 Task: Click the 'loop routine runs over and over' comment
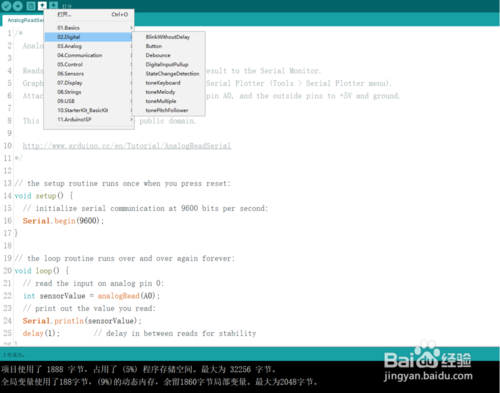(x=125, y=258)
